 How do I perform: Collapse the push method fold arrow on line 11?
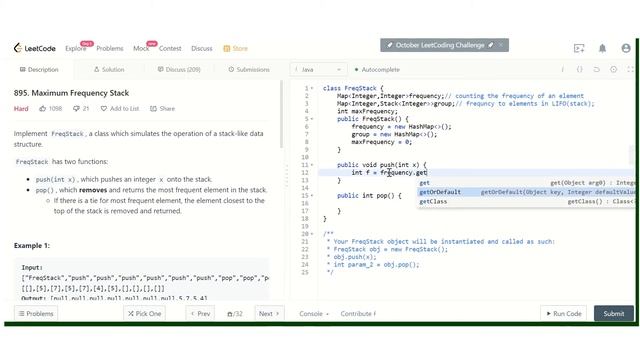[312, 165]
